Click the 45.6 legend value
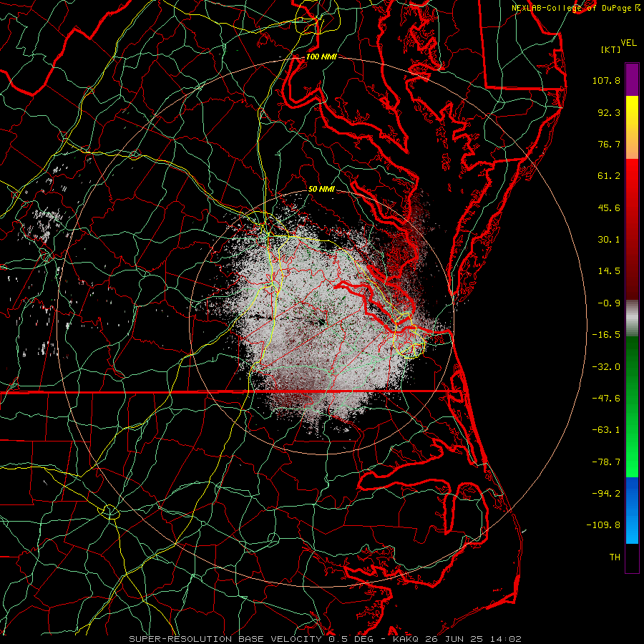 (609, 208)
